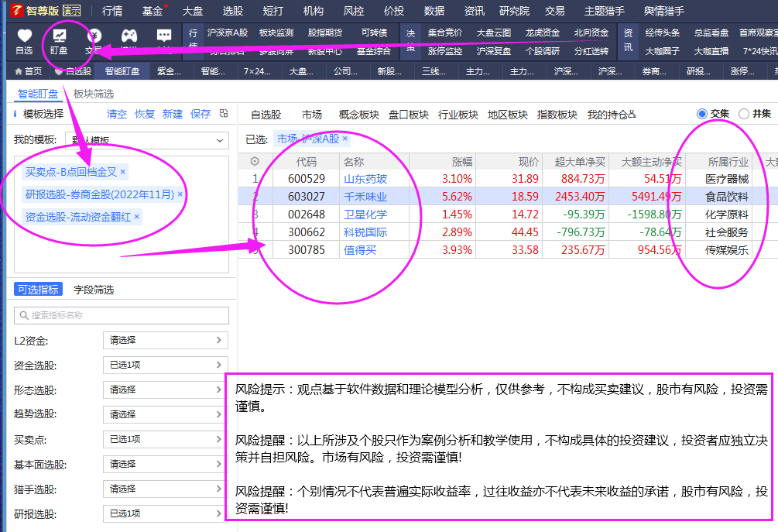The height and width of the screenshot is (532, 778).
Task: Click the chat bubble toolbar icon
Action: click(164, 36)
